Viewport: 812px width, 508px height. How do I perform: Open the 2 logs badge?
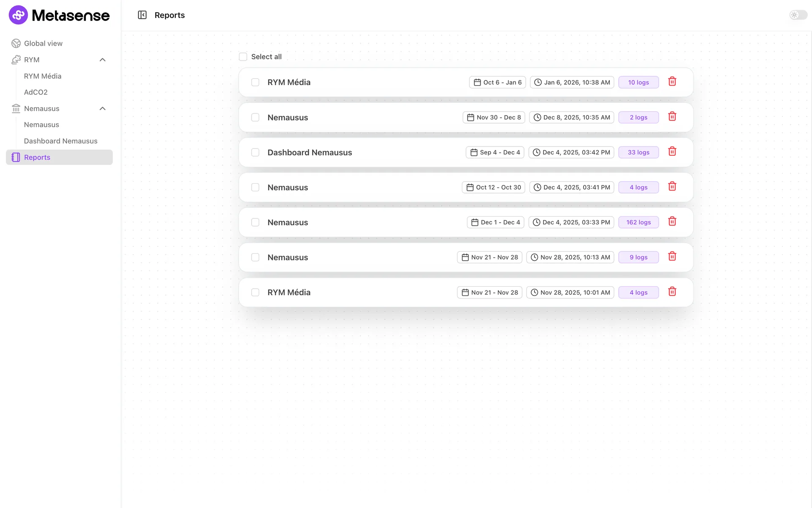point(639,118)
